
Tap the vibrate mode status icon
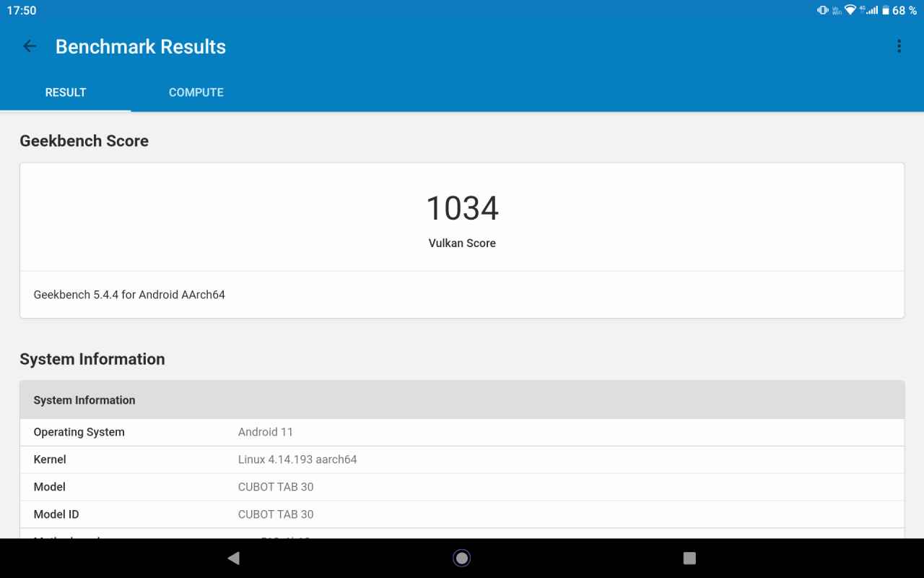click(x=823, y=10)
